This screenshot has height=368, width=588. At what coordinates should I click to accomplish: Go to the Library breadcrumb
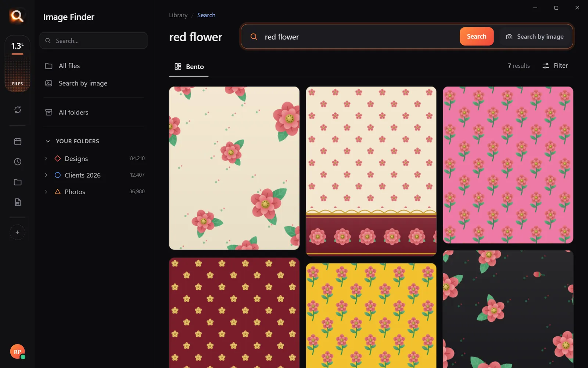178,15
